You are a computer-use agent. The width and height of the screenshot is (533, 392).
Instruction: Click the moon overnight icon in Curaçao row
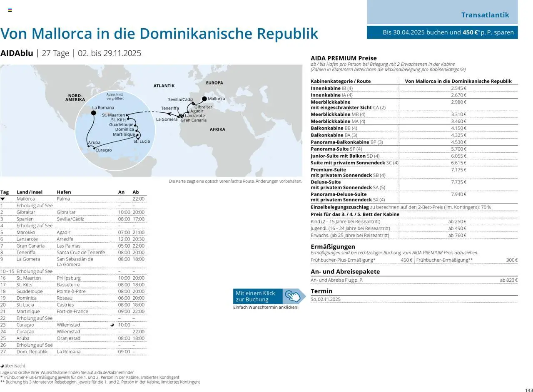112,325
